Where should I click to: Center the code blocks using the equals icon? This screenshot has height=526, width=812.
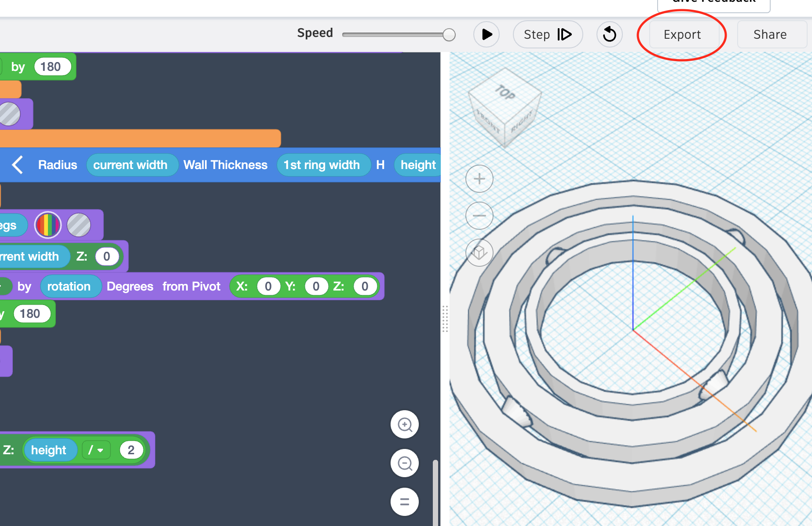(404, 501)
